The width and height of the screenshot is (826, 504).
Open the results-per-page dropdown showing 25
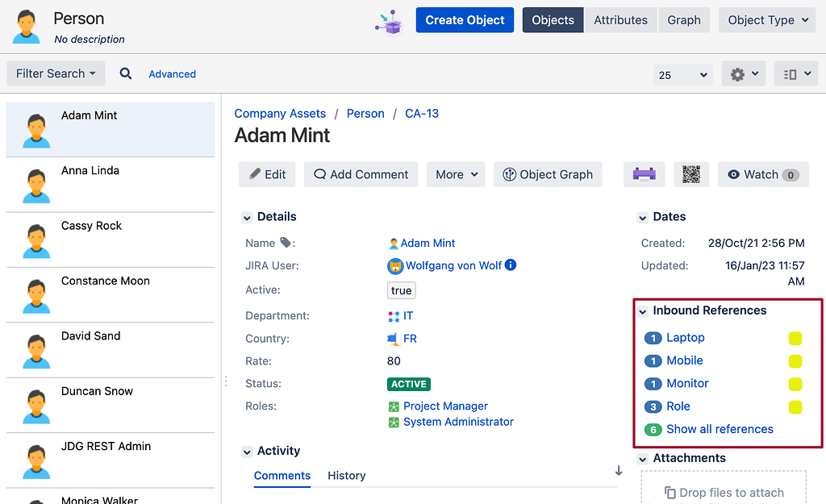[x=682, y=73]
